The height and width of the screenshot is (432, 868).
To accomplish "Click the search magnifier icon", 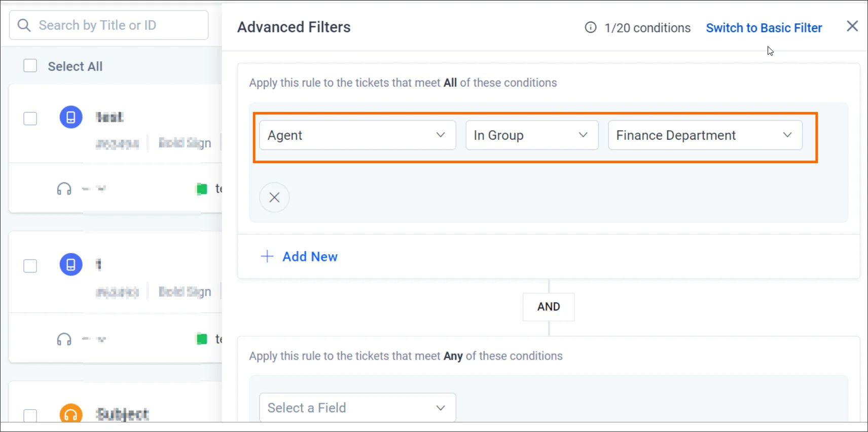I will (x=24, y=25).
